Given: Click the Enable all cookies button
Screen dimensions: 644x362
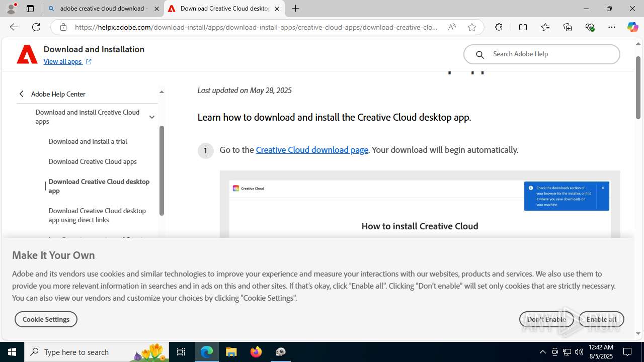Looking at the screenshot, I should coord(601,319).
